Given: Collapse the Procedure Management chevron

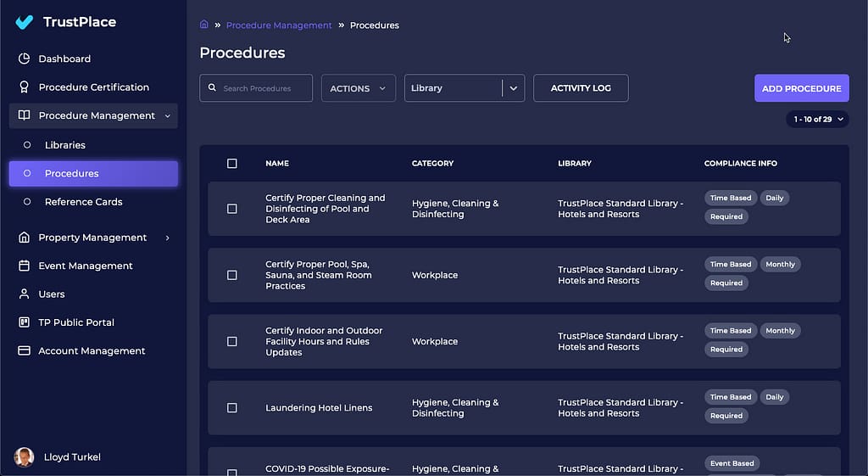Looking at the screenshot, I should (x=167, y=115).
